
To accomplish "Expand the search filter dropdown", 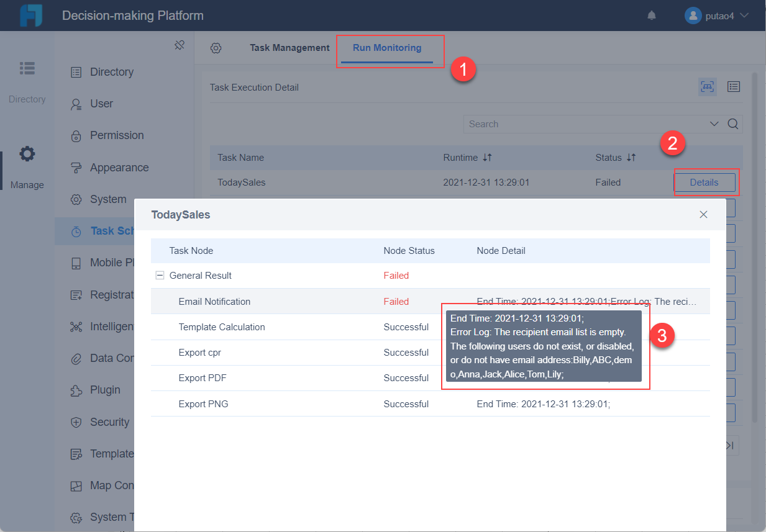I will [714, 124].
